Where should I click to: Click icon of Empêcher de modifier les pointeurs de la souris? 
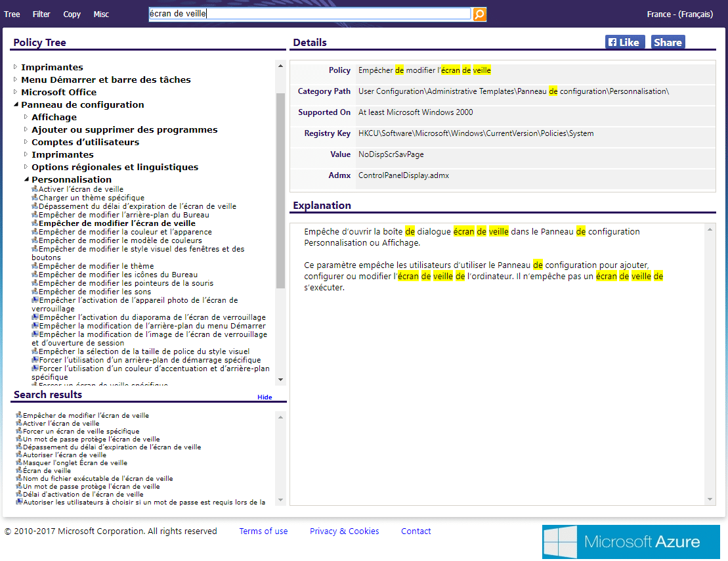[35, 283]
